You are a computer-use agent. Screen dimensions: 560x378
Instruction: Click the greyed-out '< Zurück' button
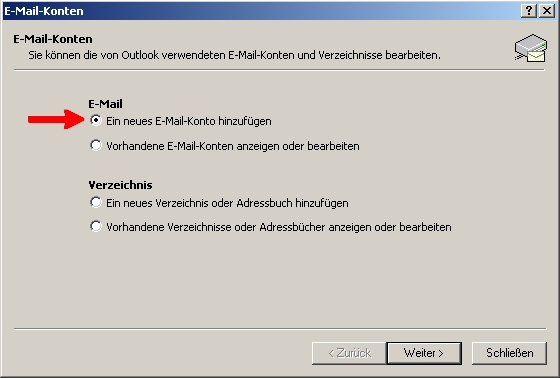(x=349, y=353)
